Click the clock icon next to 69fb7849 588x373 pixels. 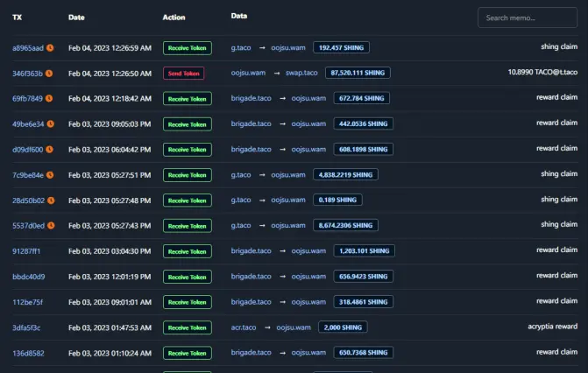click(49, 98)
